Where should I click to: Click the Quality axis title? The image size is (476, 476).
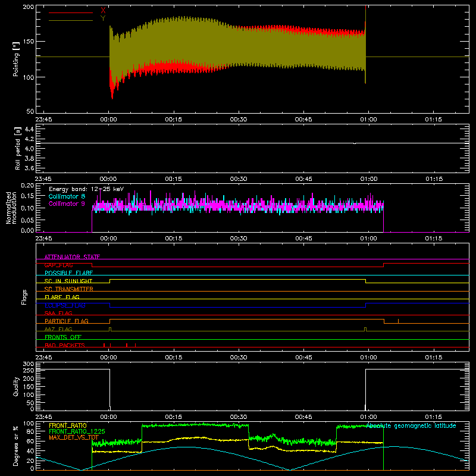16,386
